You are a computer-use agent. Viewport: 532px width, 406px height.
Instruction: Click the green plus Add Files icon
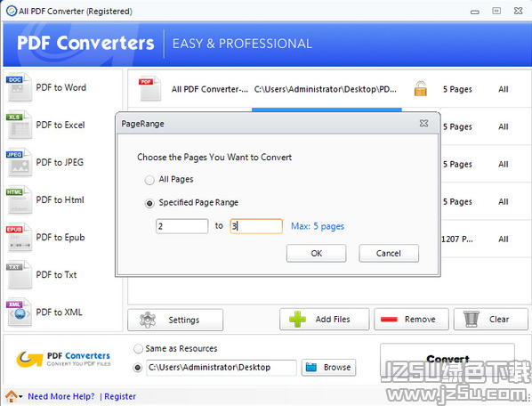[x=297, y=319]
